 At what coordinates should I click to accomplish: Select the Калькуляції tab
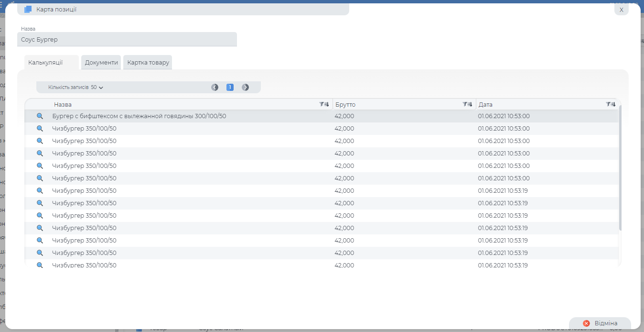point(45,63)
